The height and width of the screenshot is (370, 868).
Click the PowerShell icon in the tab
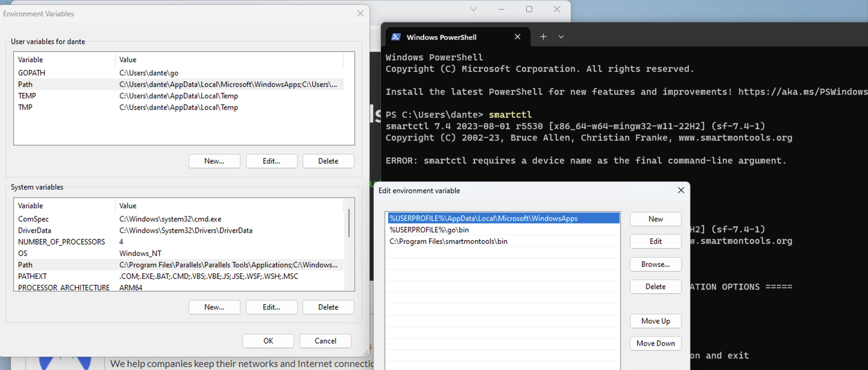click(x=396, y=37)
